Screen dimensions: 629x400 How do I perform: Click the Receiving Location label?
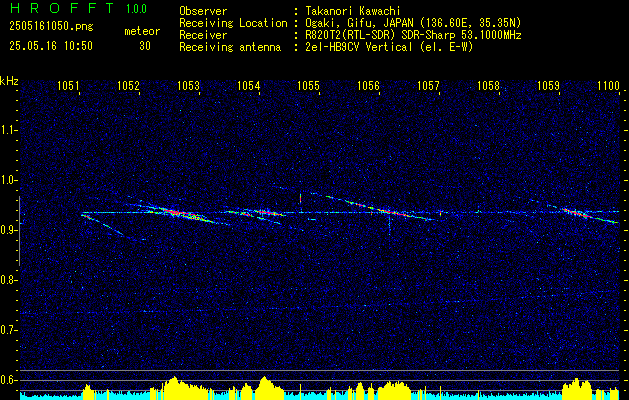pyautogui.click(x=233, y=23)
